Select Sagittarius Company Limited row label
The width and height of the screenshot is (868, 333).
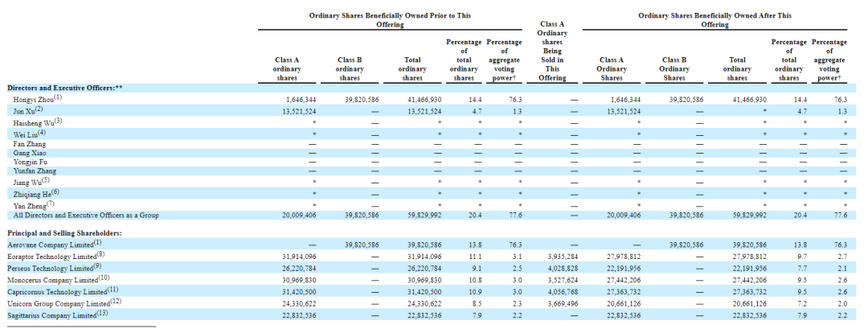click(58, 314)
